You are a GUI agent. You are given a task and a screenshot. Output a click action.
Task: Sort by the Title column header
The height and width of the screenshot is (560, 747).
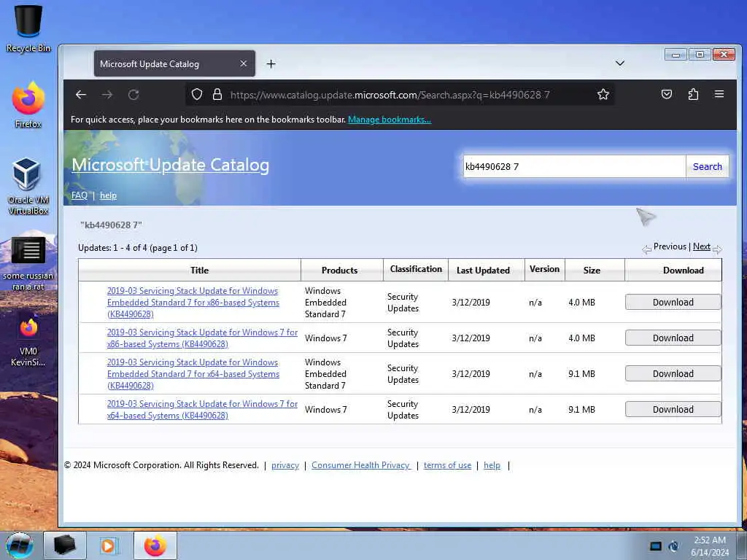coord(199,270)
